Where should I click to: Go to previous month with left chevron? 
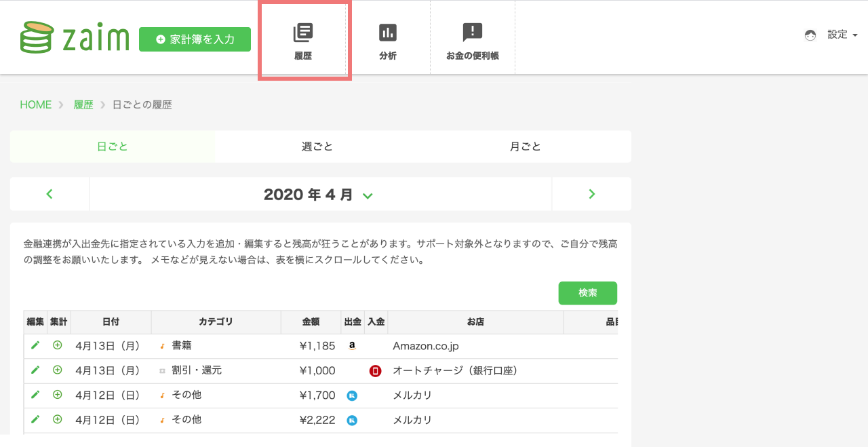point(50,195)
